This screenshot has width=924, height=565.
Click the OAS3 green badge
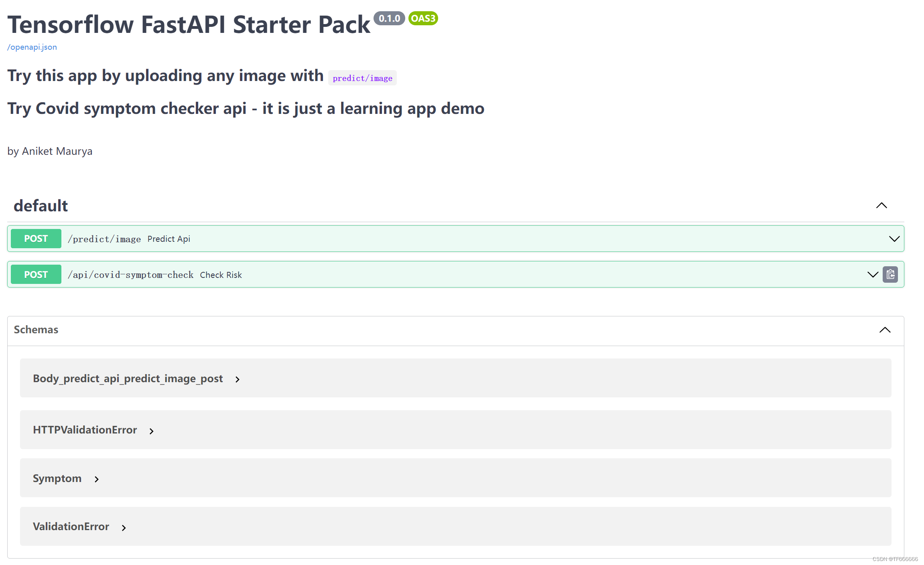coord(423,18)
